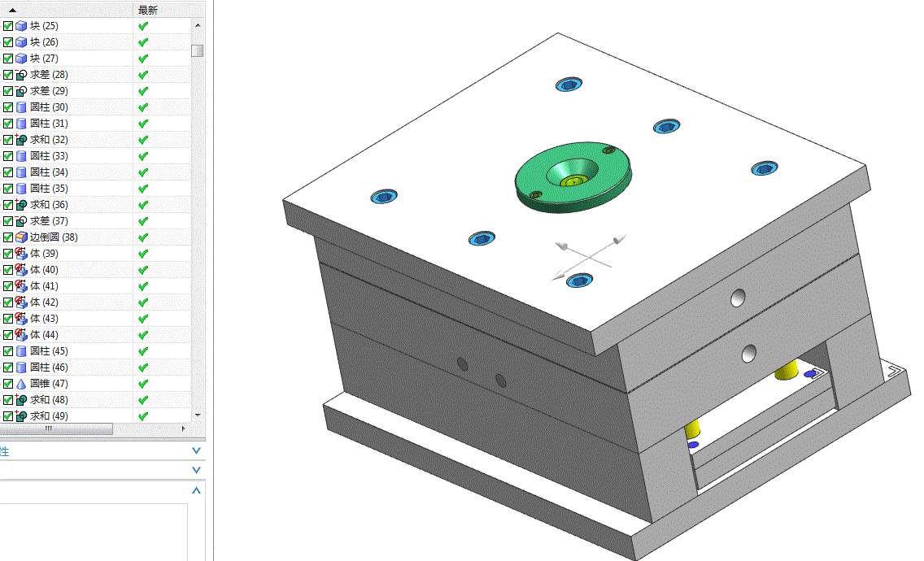924x561 pixels.
Task: Toggle the checkbox for 边倒圆 (38)
Action: pyautogui.click(x=7, y=237)
